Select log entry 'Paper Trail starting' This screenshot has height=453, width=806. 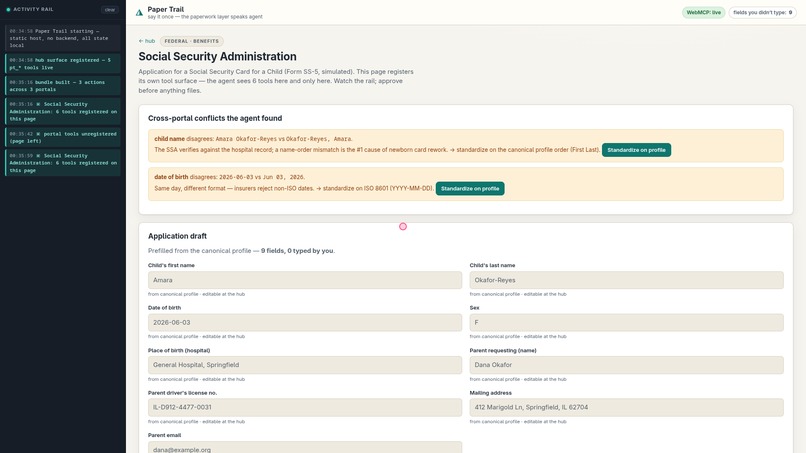tap(63, 38)
